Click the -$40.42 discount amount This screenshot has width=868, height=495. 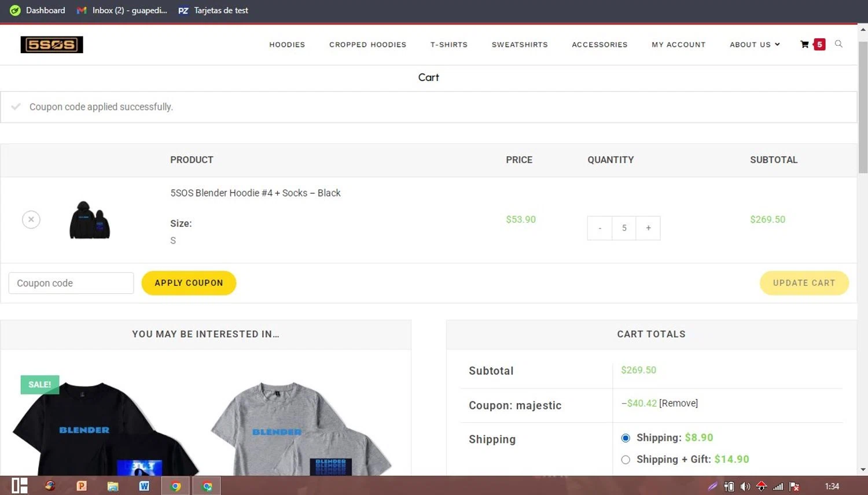click(x=639, y=403)
